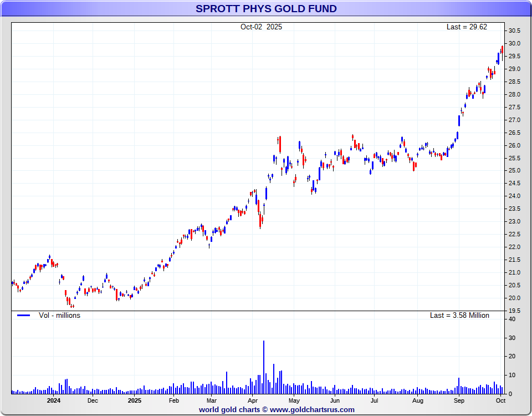Screen dimensions: 532x416
Task: Click the 28.5 price axis label
Action: (514, 82)
